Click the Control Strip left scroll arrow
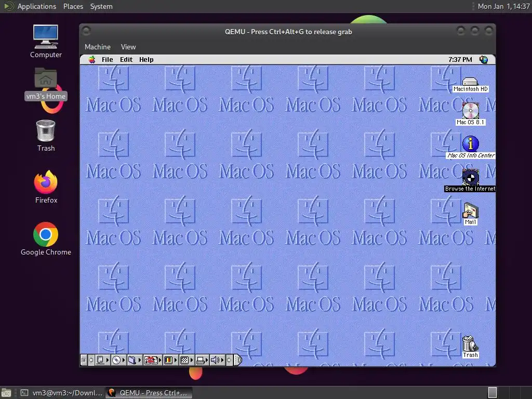 coord(91,360)
